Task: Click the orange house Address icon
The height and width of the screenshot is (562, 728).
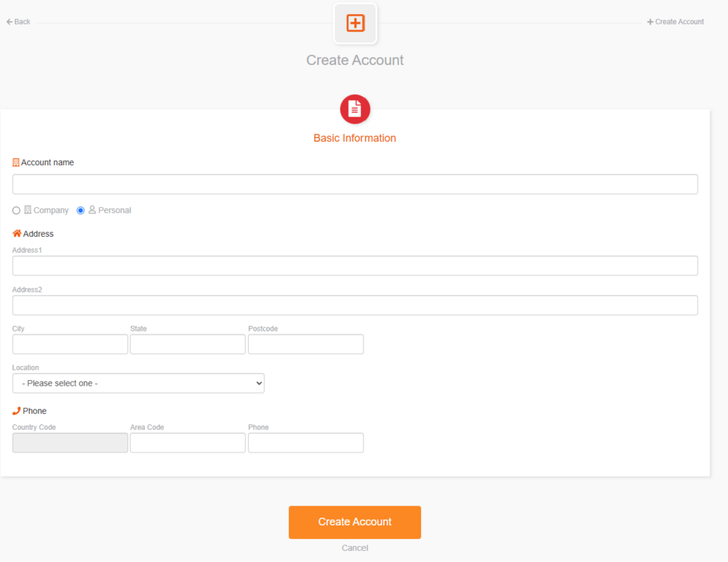Action: click(x=17, y=233)
